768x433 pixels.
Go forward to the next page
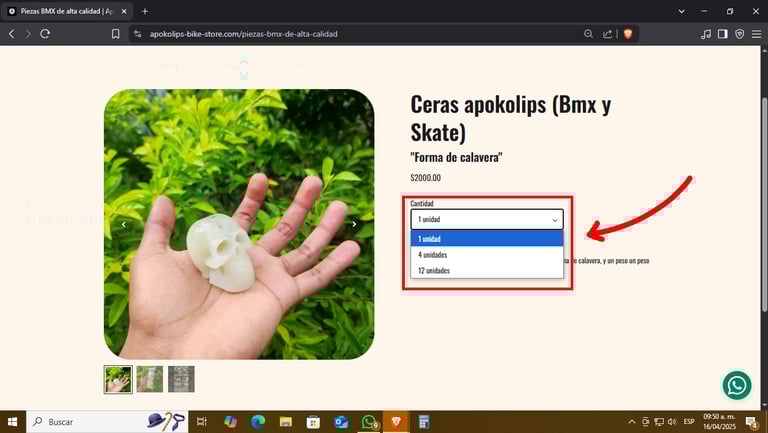coord(28,34)
